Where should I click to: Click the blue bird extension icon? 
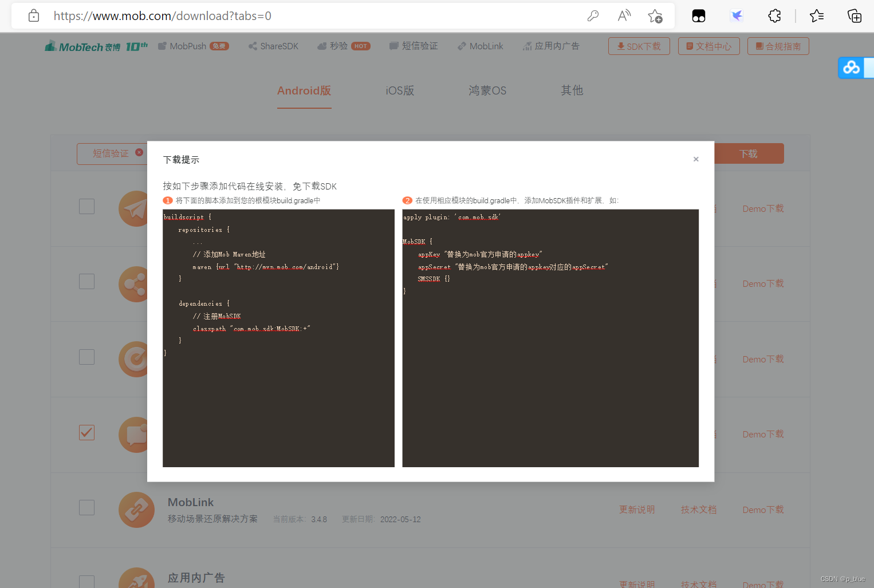pyautogui.click(x=737, y=16)
